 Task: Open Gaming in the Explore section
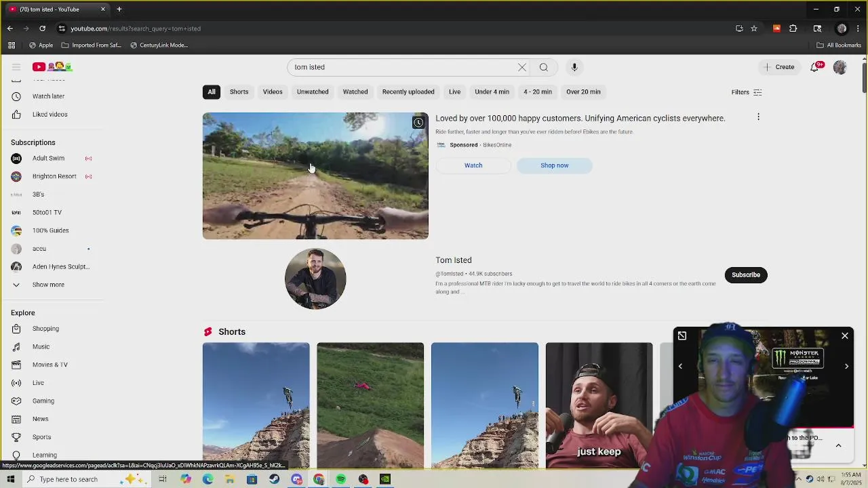point(43,401)
